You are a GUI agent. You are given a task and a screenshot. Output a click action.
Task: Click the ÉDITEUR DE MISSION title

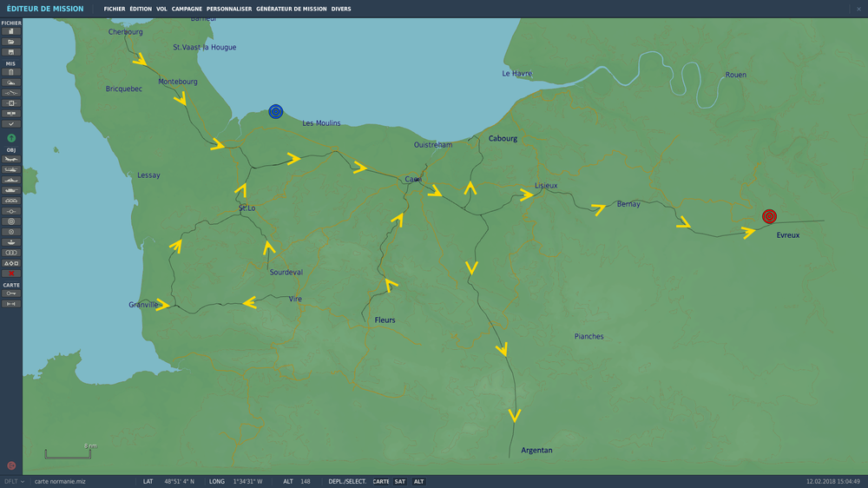[45, 9]
